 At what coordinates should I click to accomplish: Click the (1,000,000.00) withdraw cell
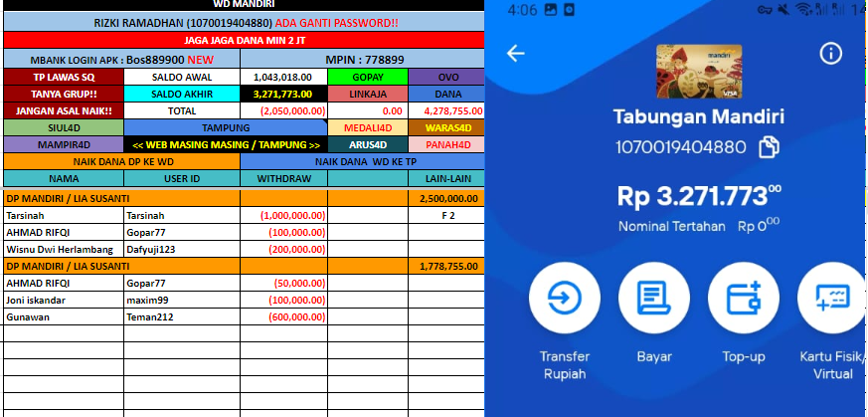pyautogui.click(x=283, y=215)
